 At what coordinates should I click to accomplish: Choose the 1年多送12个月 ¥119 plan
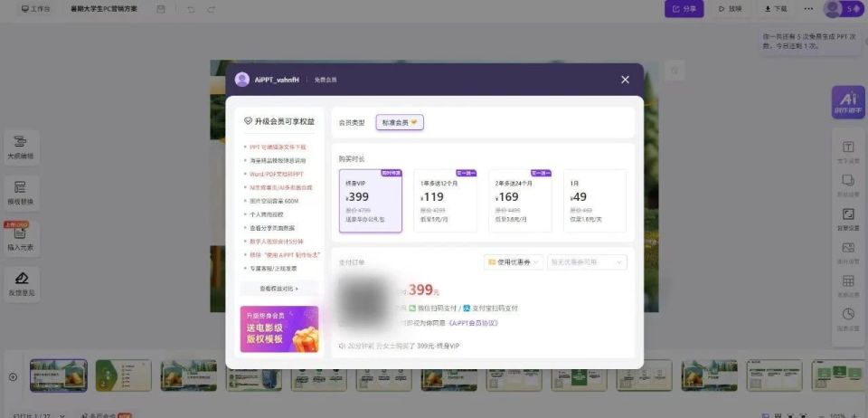tap(445, 201)
